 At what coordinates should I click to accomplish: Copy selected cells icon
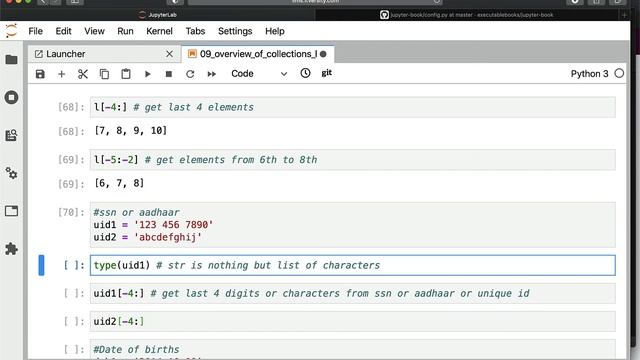click(x=104, y=74)
